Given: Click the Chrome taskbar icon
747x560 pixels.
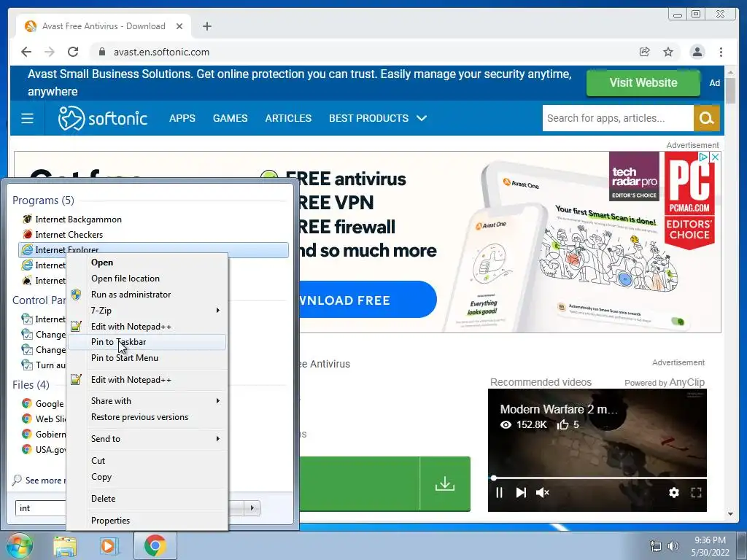Looking at the screenshot, I should point(155,545).
